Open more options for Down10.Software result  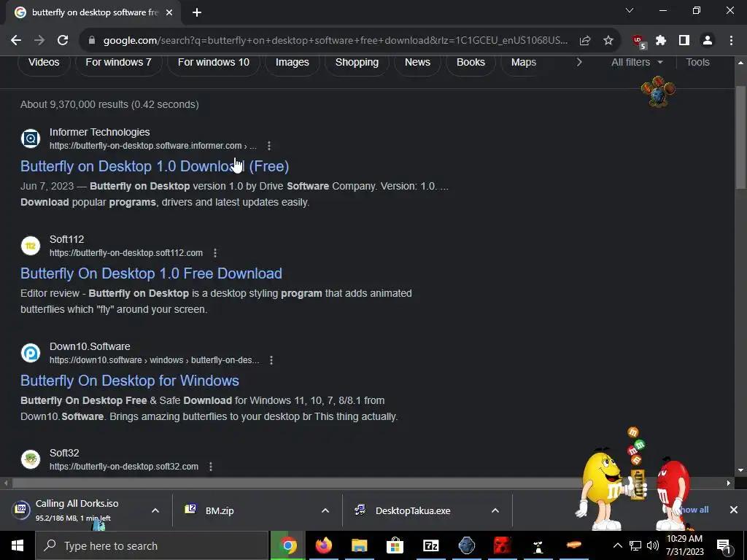pos(271,360)
